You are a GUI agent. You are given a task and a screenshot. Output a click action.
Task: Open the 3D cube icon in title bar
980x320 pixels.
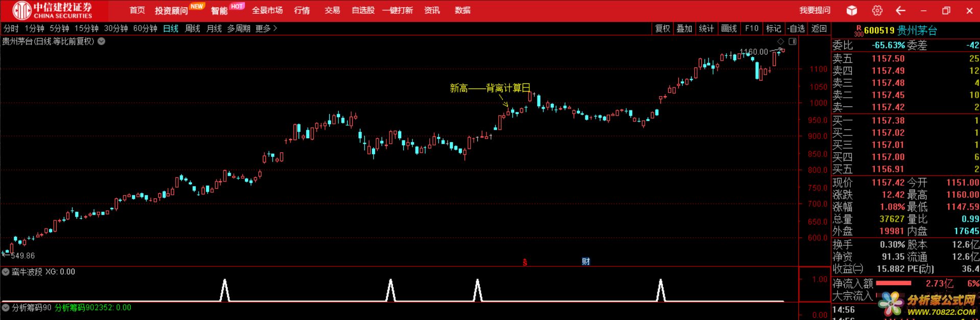coord(851,10)
